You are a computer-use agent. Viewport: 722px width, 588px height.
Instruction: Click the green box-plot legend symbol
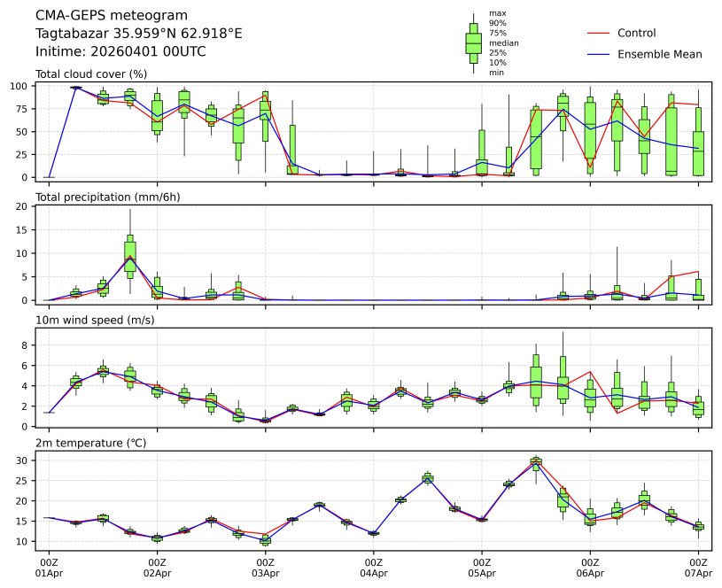point(473,43)
